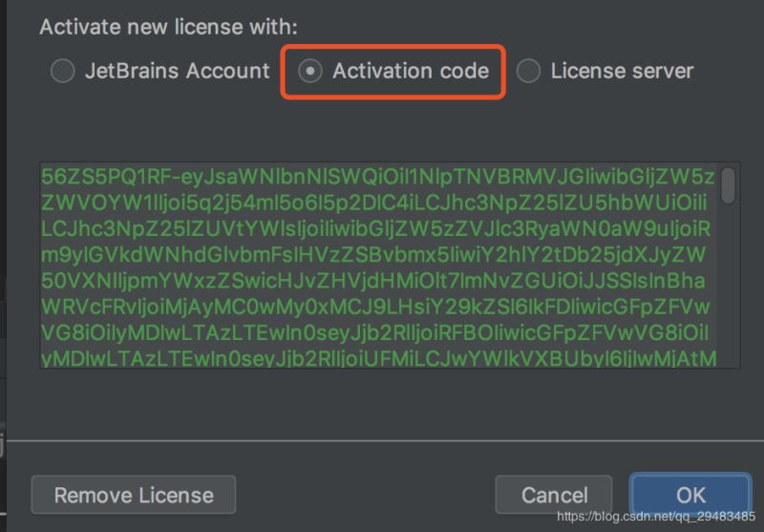Click the code line beginning "VG8iOiIyMDIwLTAzLTEw"
The height and width of the screenshot is (532, 764).
377,332
